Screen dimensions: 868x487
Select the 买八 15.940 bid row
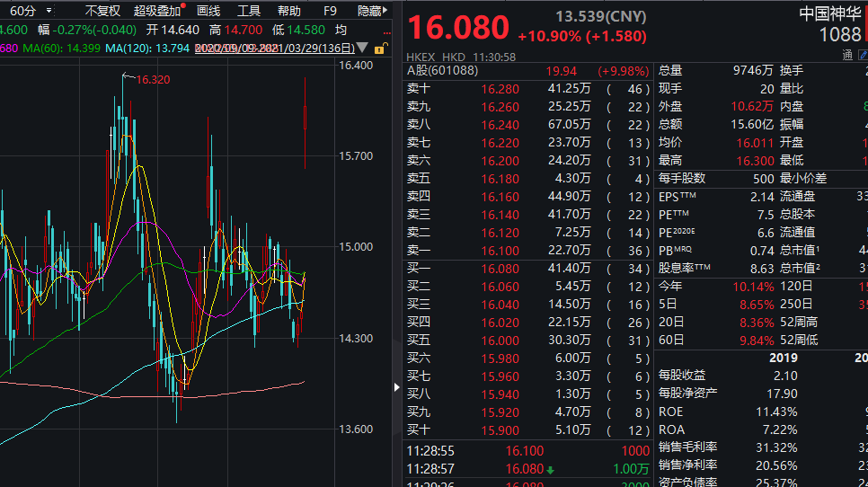528,394
